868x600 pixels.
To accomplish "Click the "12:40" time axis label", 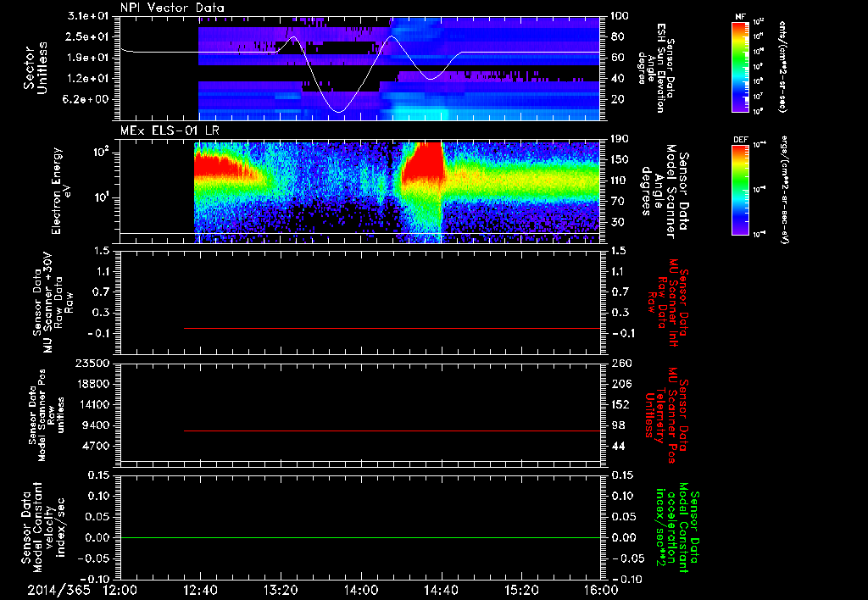I will pos(200,590).
